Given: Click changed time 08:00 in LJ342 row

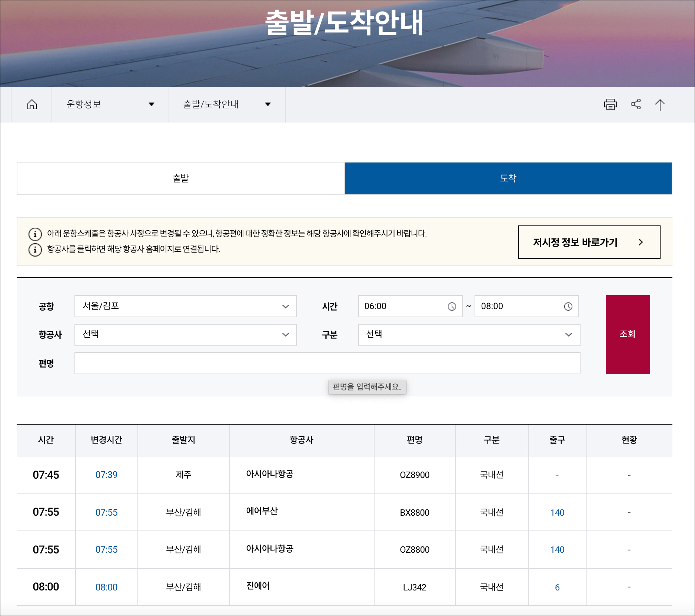Looking at the screenshot, I should tap(106, 587).
